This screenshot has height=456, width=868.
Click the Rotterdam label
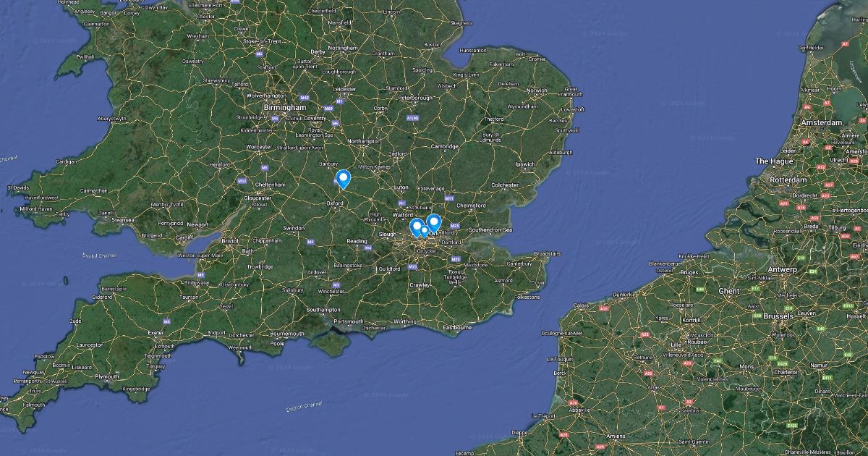pyautogui.click(x=789, y=180)
